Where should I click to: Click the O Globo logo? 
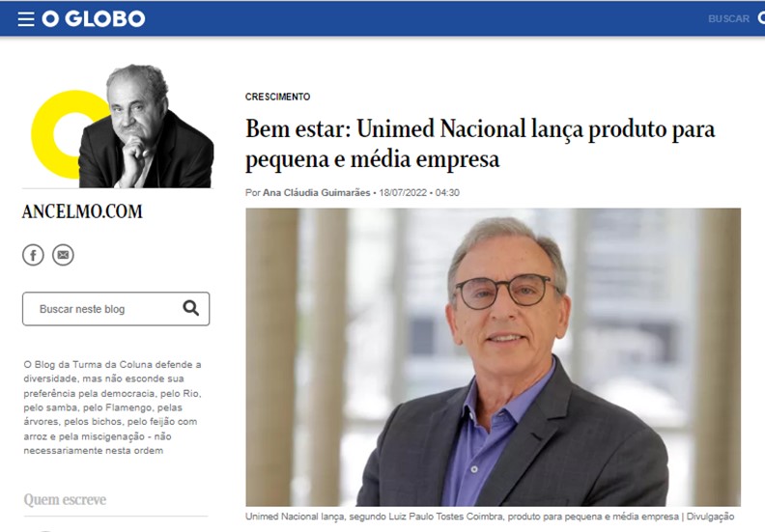[93, 18]
